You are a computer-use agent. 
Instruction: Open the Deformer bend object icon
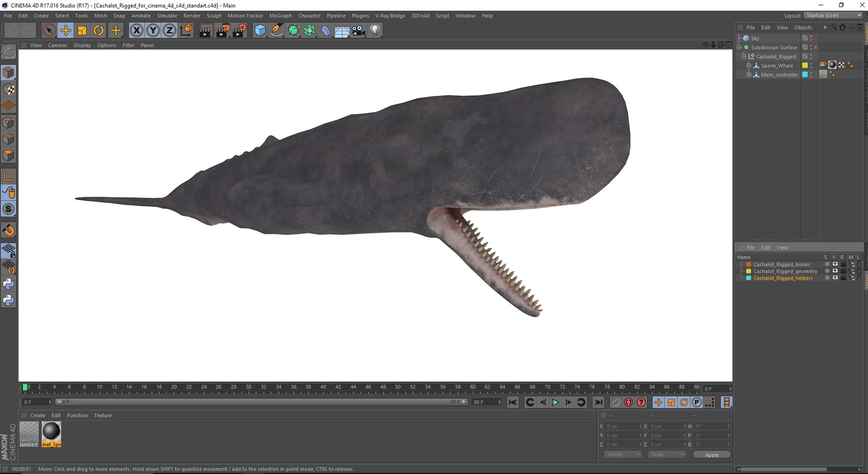[325, 31]
